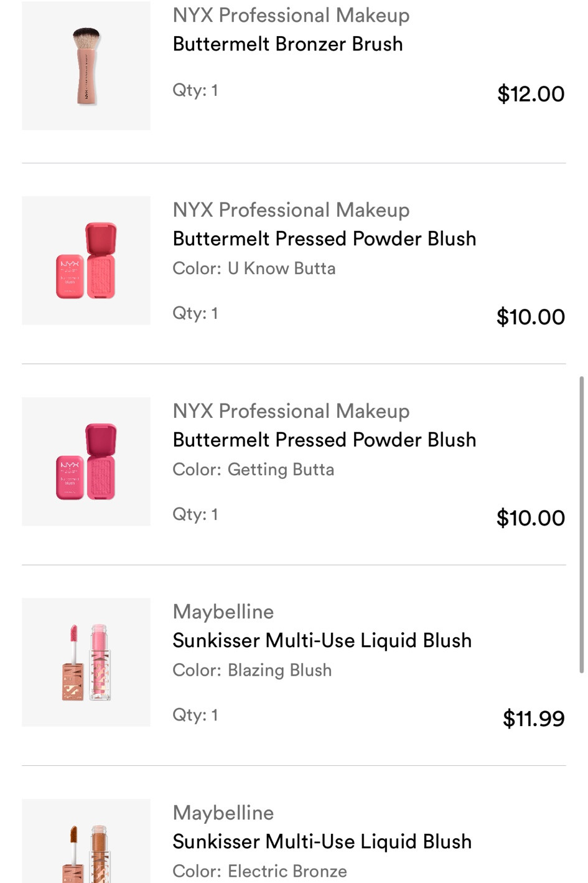Select the Getting Butta Buttermelt Pressed Powder Blush title
This screenshot has width=588, height=883.
(324, 440)
